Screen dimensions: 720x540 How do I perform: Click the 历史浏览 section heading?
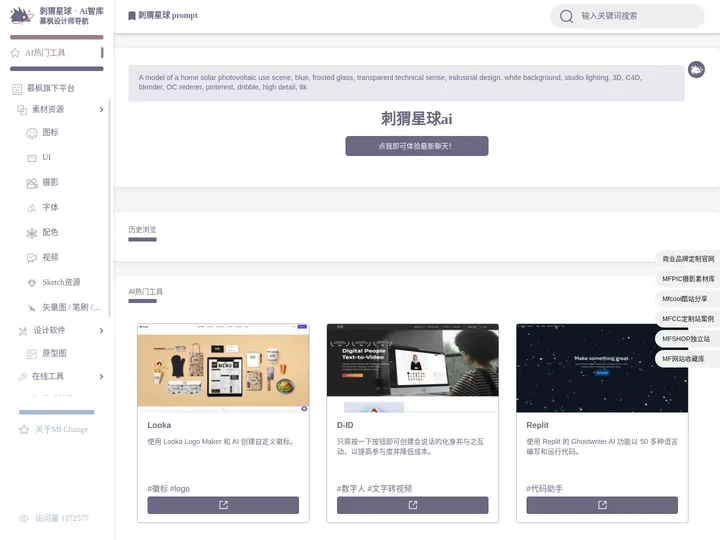pos(142,230)
